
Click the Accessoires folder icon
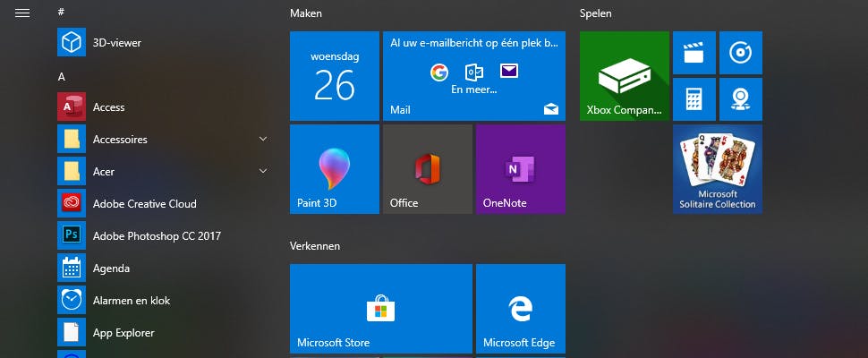coord(72,139)
